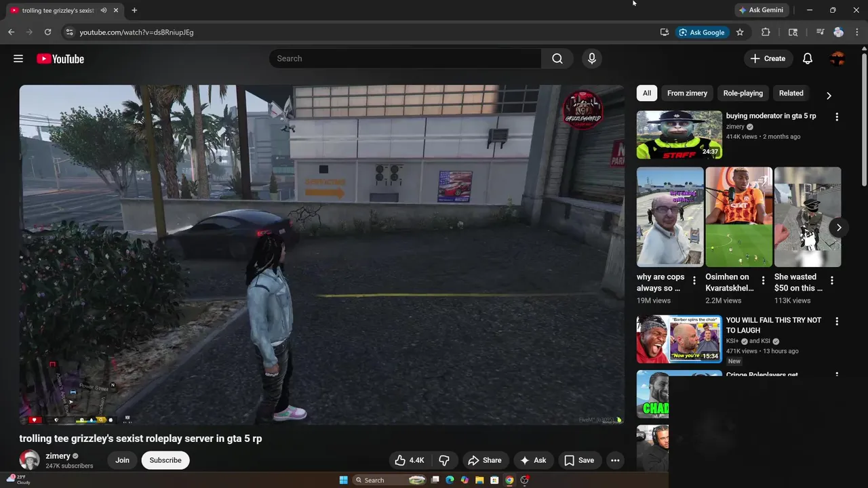Go to YouTube home via logo

pyautogui.click(x=60, y=59)
